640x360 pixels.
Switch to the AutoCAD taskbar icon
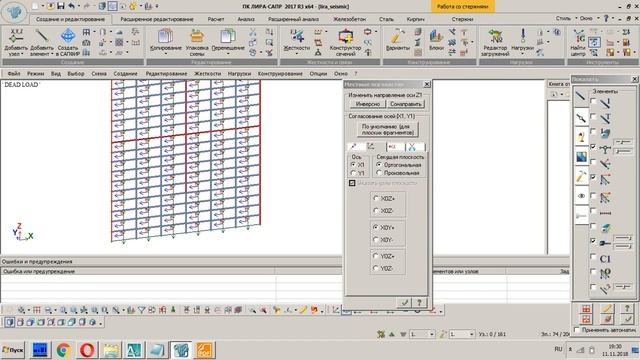[134, 350]
